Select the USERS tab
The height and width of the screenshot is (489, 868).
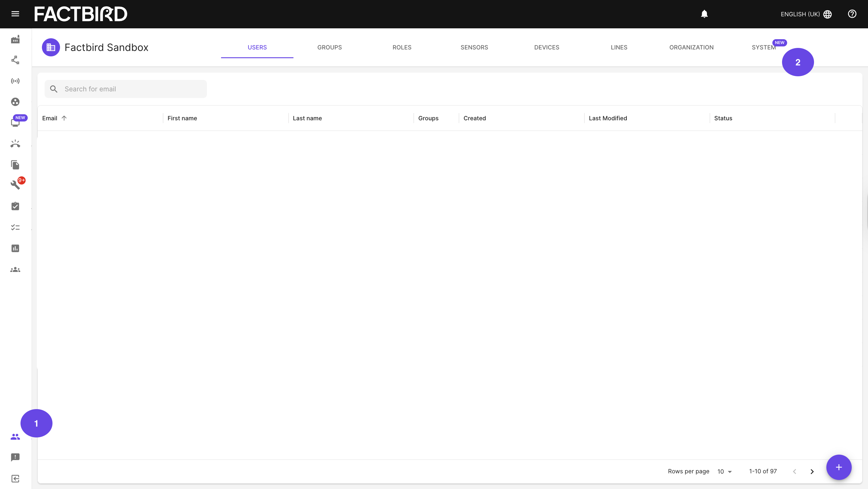[257, 48]
